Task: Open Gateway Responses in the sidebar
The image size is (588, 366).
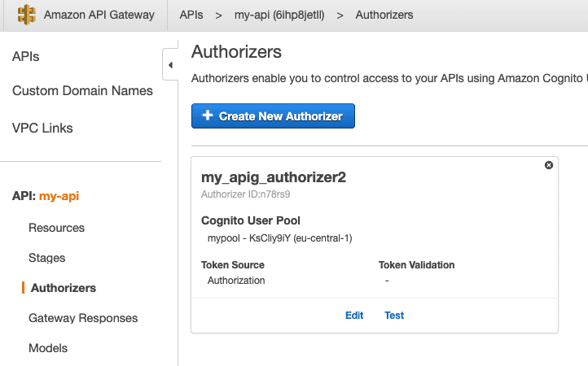Action: 83,318
